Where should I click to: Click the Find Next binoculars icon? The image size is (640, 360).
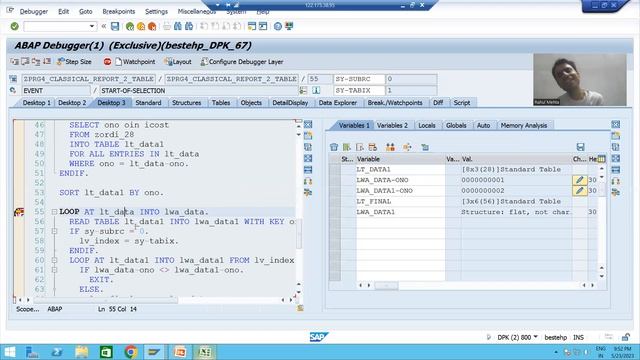(x=189, y=27)
